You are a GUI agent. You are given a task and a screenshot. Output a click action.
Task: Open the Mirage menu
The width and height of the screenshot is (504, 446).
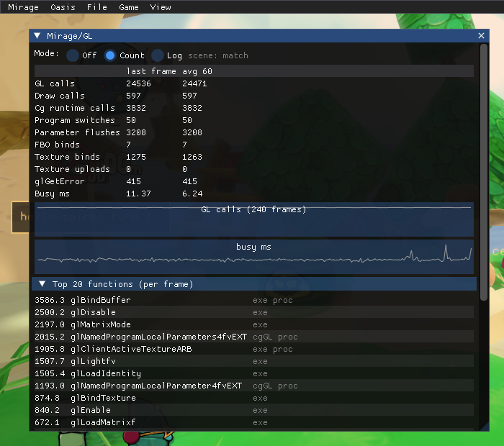click(23, 7)
